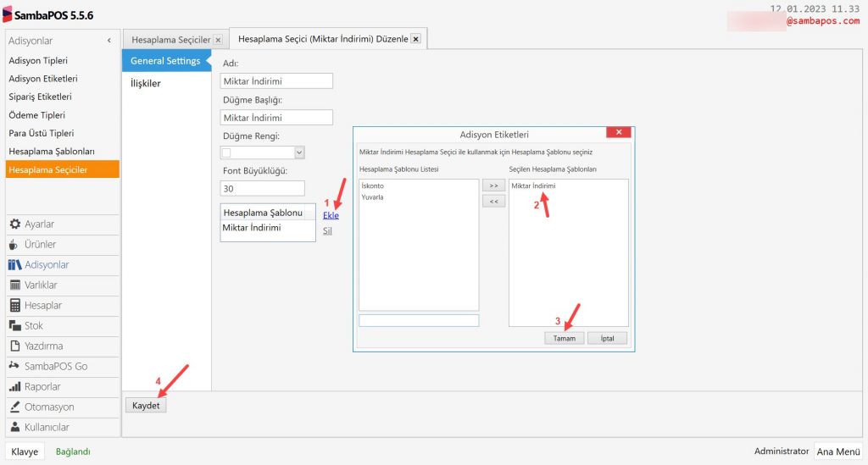868x465 pixels.
Task: Click the Administrator label
Action: click(x=782, y=451)
